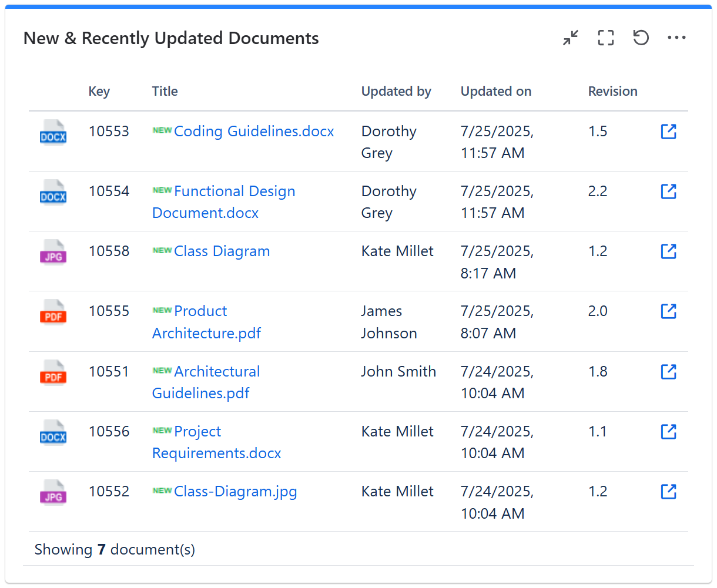Click the DOCX file icon for key 10553
The image size is (717, 588).
pos(53,133)
